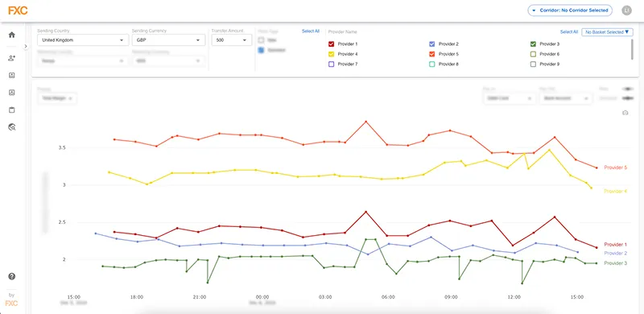Open the home icon in sidebar

pos(12,35)
